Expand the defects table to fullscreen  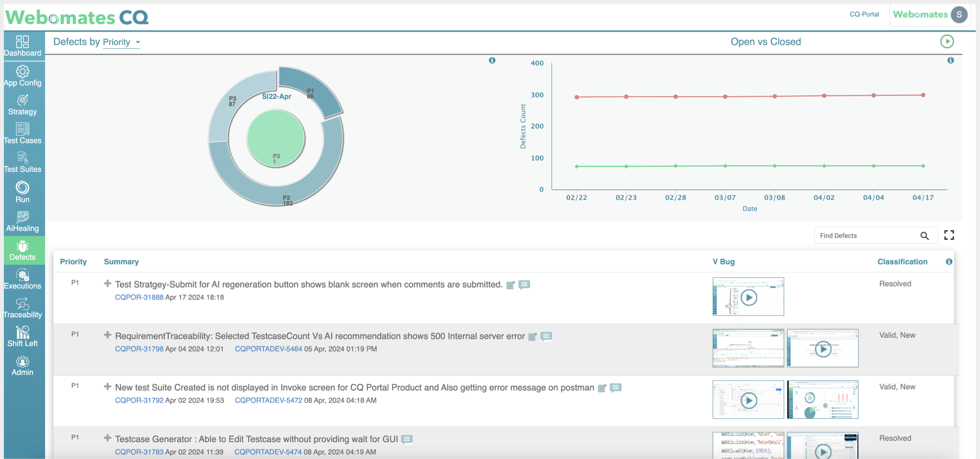tap(950, 235)
